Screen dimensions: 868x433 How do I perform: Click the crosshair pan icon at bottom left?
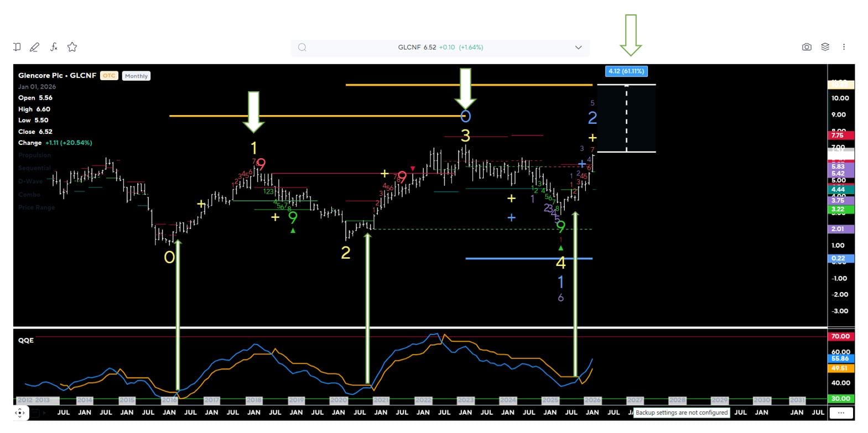click(20, 413)
